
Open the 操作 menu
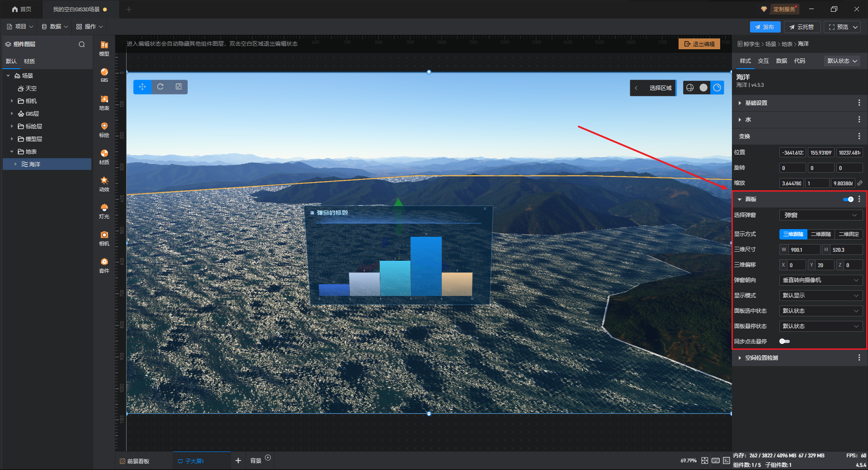coord(90,27)
